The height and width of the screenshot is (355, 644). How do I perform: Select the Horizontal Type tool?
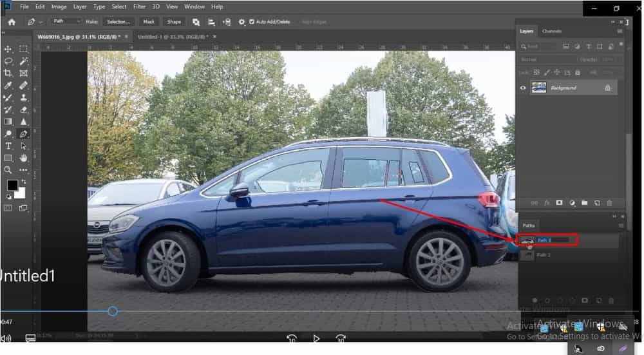(x=8, y=146)
